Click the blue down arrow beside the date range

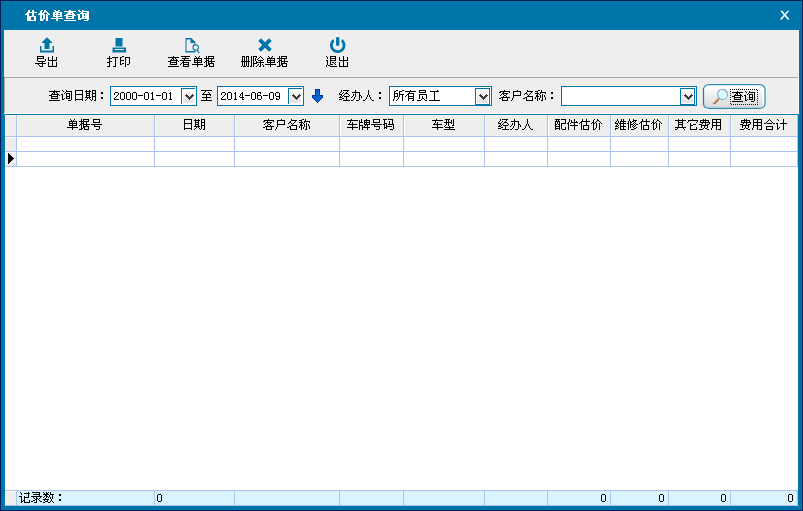(x=318, y=96)
